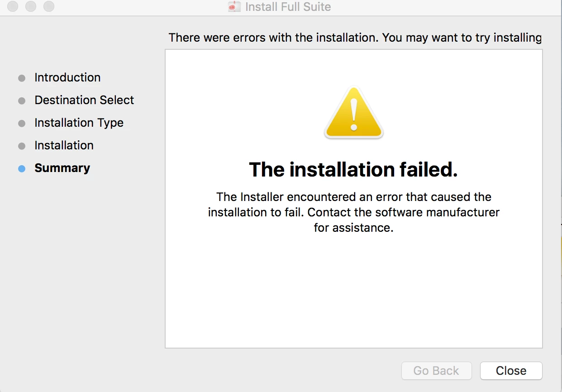Select the Destination Select step
Screen dimensions: 562x392
tap(84, 100)
